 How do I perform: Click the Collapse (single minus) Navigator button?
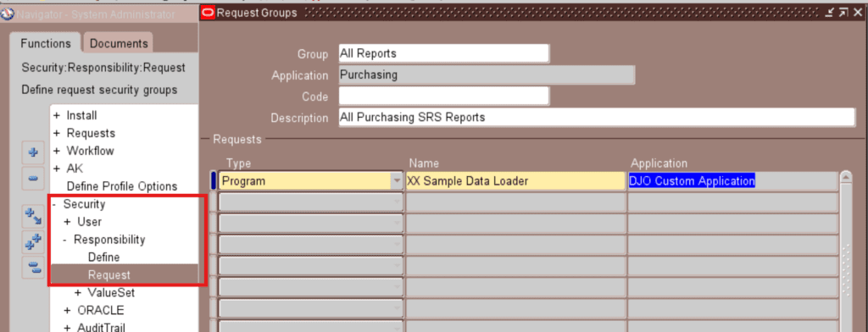(33, 178)
